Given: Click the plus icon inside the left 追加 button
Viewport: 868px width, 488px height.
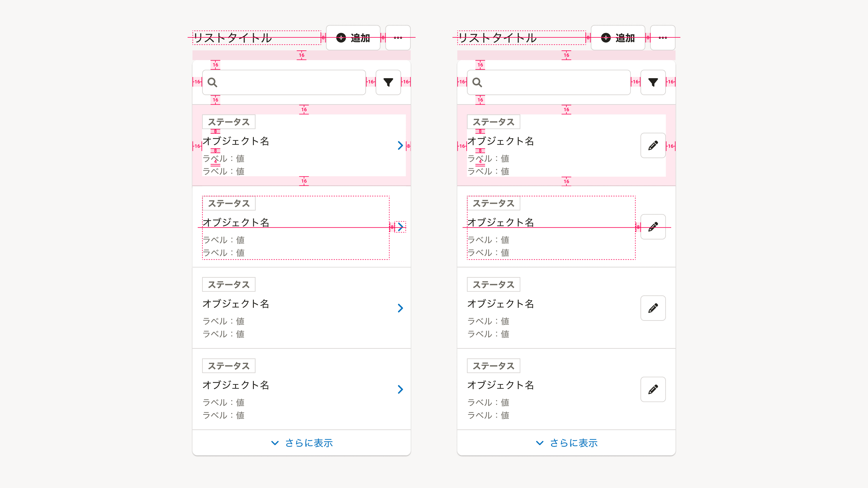Looking at the screenshot, I should click(x=341, y=38).
